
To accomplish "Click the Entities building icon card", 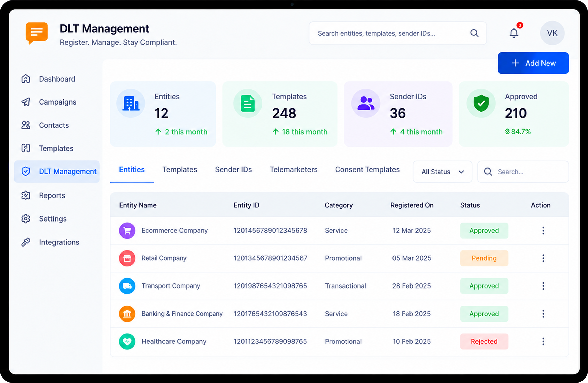I will point(131,103).
